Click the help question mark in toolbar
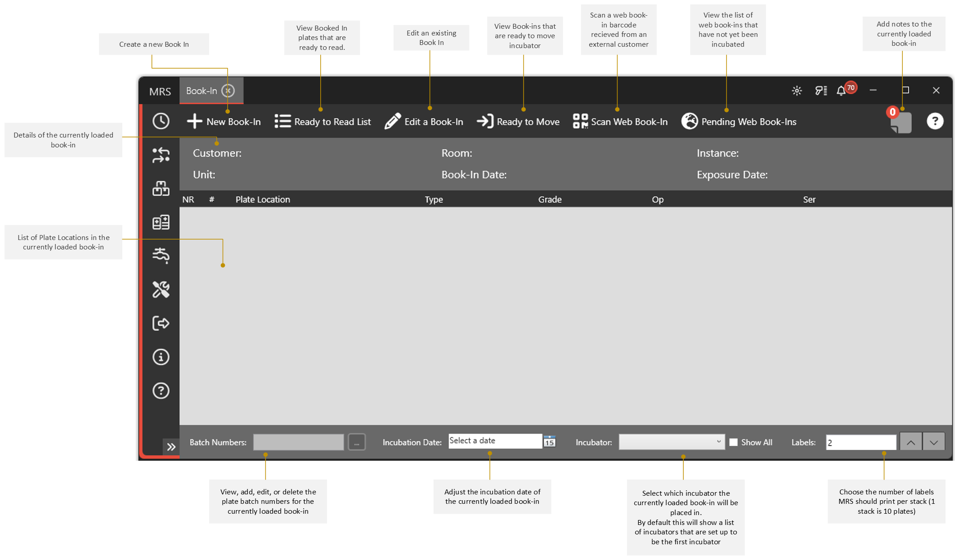This screenshot has height=560, width=959. (x=935, y=121)
